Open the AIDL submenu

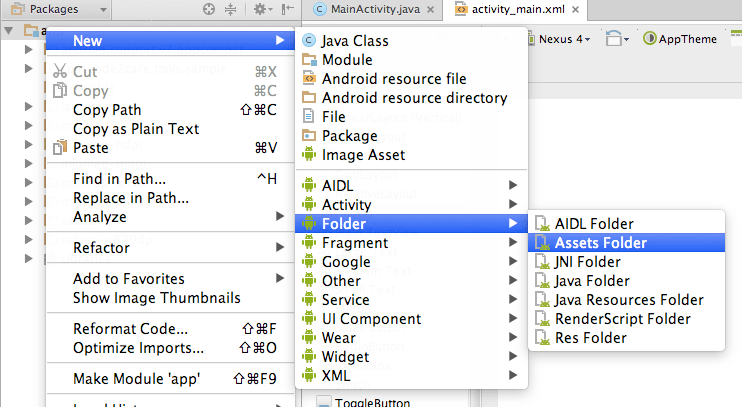(x=411, y=186)
